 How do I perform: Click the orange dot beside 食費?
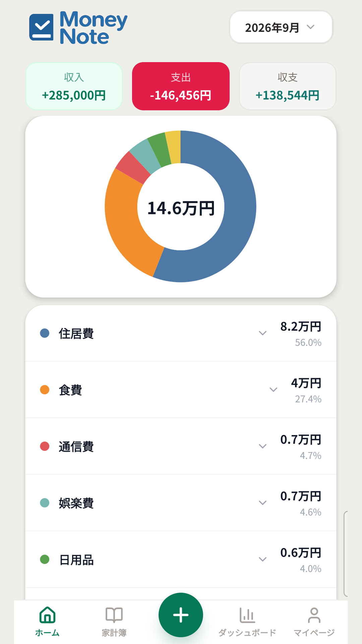45,390
